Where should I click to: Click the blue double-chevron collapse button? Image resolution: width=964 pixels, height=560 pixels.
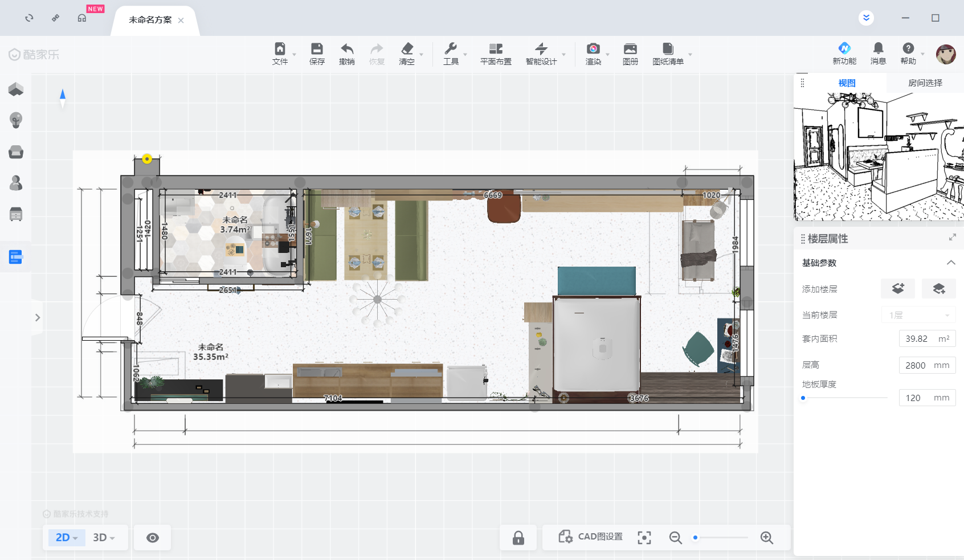click(x=866, y=18)
